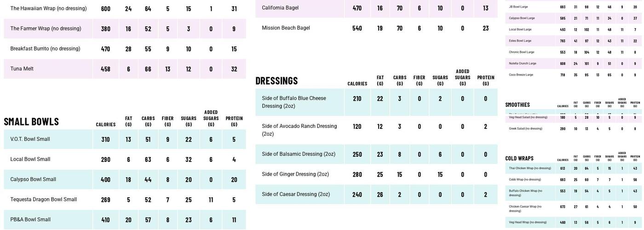Click the Tuna Melt row label
644x230 pixels.
(22, 69)
